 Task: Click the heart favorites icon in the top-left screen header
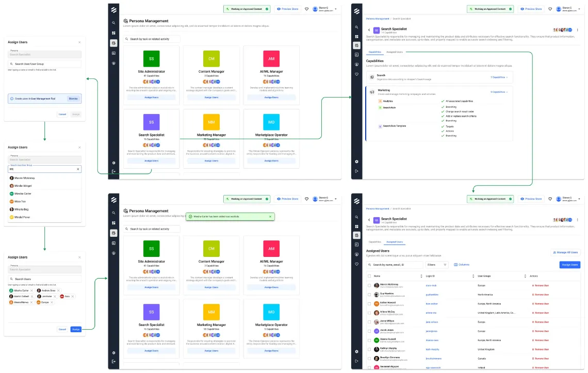(307, 9)
